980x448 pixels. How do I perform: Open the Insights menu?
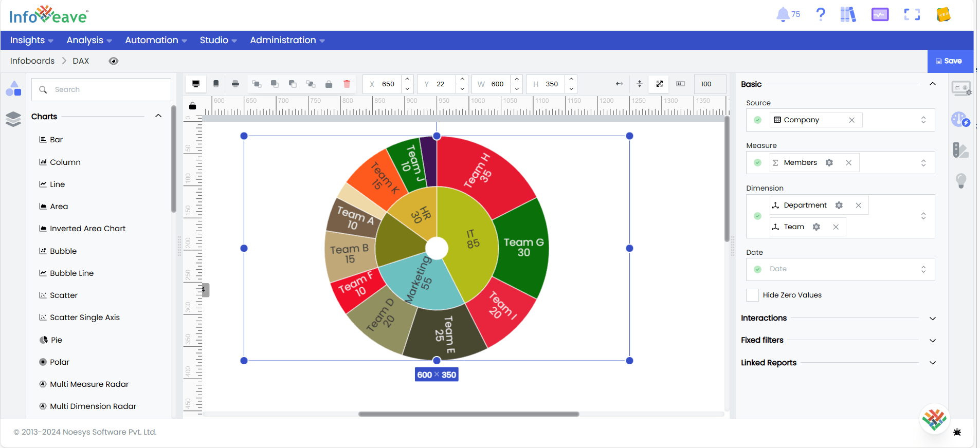(x=31, y=40)
